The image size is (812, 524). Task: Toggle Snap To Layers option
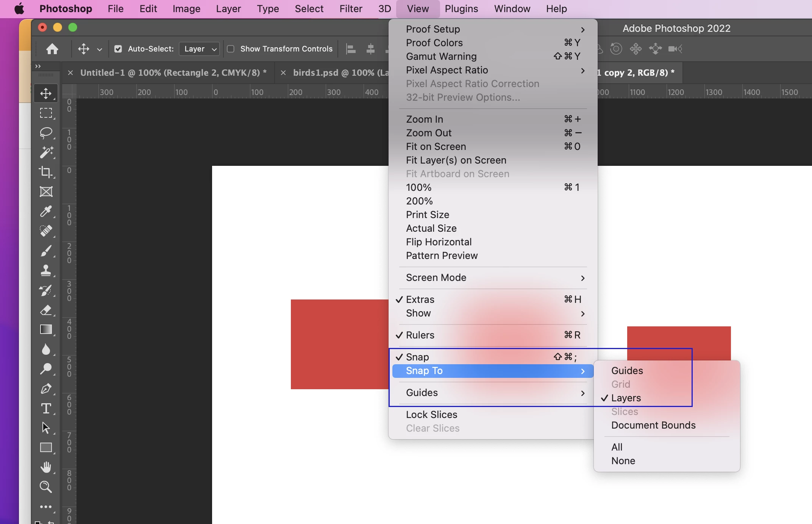coord(626,398)
